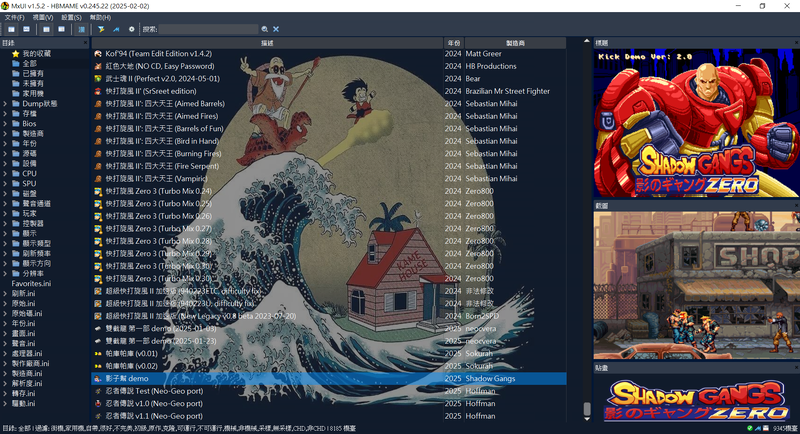Expand the SPU folder node
The image size is (800, 434).
(x=5, y=183)
